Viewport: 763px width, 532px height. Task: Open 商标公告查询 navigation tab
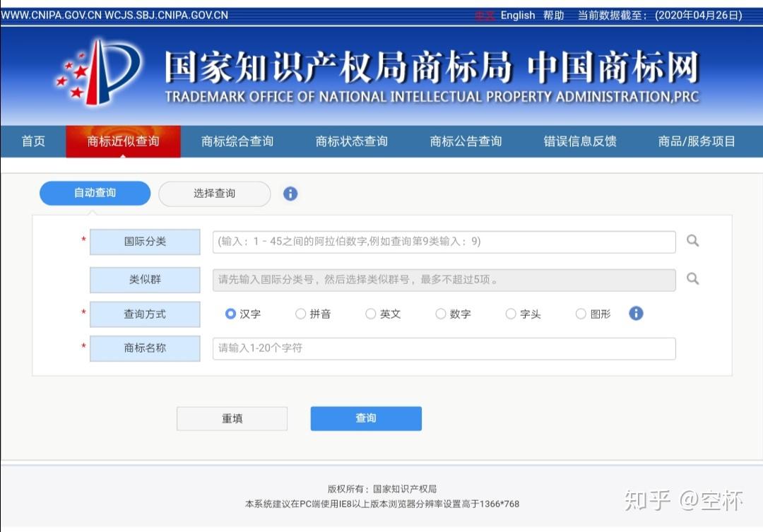[x=466, y=141]
